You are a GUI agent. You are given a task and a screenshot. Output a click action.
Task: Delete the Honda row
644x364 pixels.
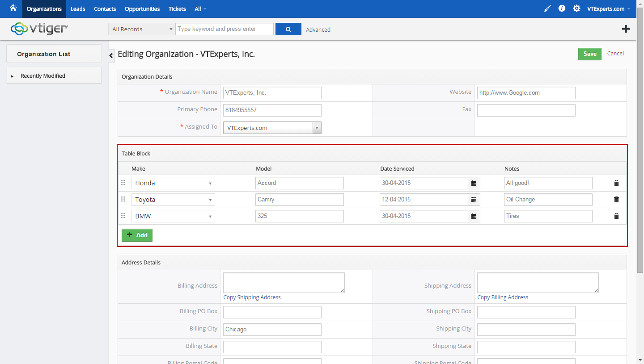616,183
